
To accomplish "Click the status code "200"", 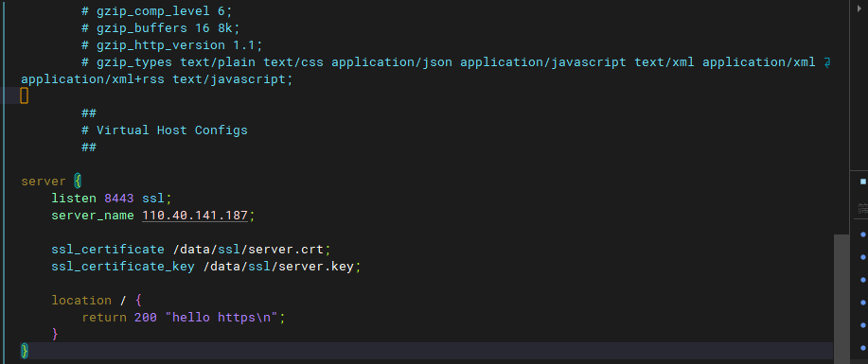I will (x=146, y=318).
